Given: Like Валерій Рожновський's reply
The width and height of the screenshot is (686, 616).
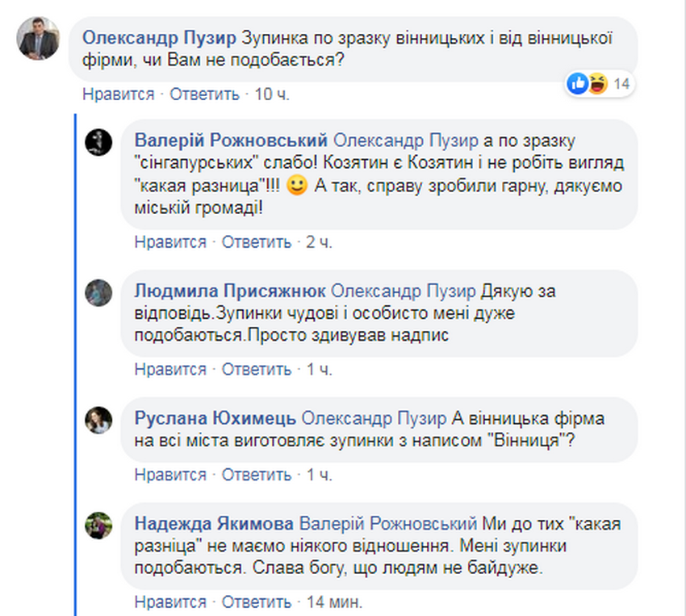Looking at the screenshot, I should (170, 241).
